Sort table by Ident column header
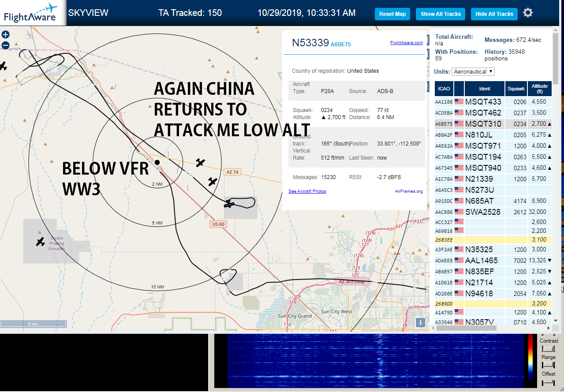The image size is (564, 392). pos(484,89)
